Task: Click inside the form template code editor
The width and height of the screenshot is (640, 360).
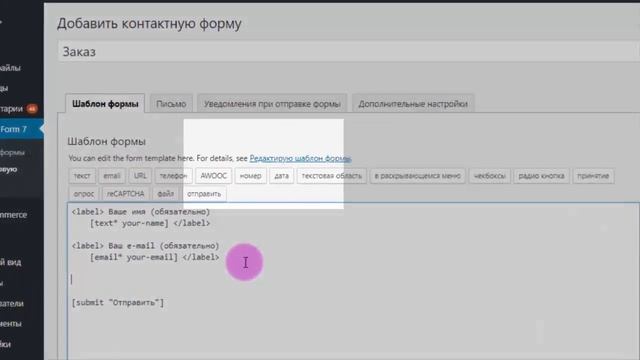Action: (353, 281)
